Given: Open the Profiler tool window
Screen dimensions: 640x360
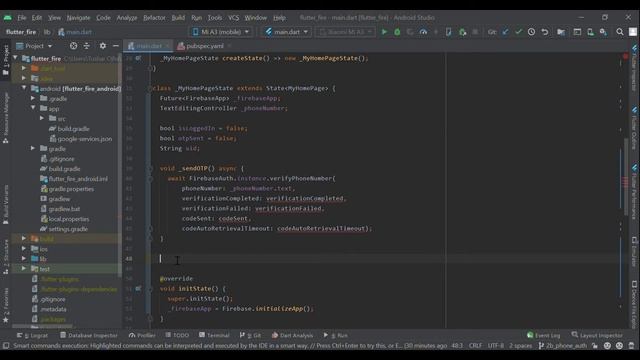Looking at the screenshot, I should (142, 335).
